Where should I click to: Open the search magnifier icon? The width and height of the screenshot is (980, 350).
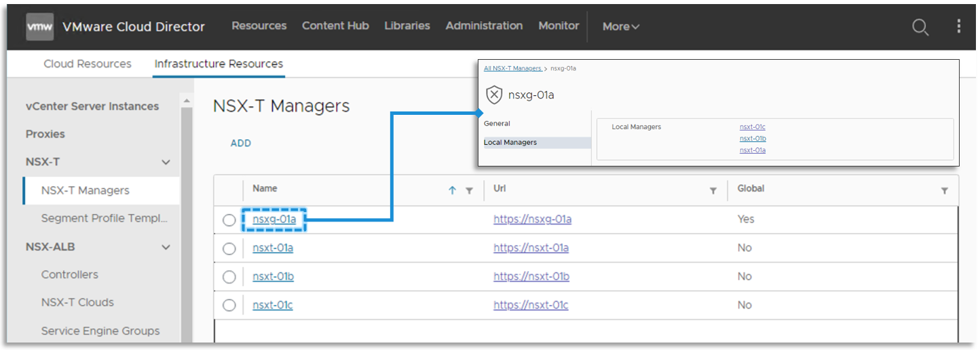(920, 27)
